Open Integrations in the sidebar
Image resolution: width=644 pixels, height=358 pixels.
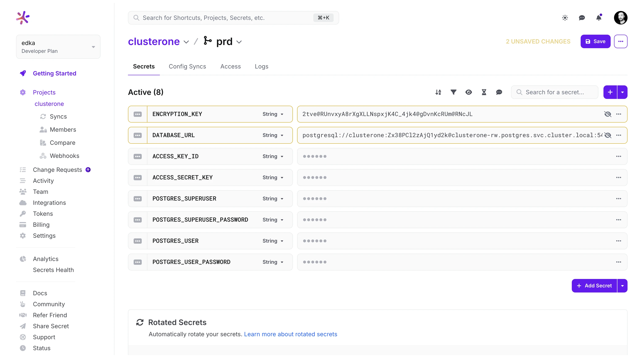49,203
